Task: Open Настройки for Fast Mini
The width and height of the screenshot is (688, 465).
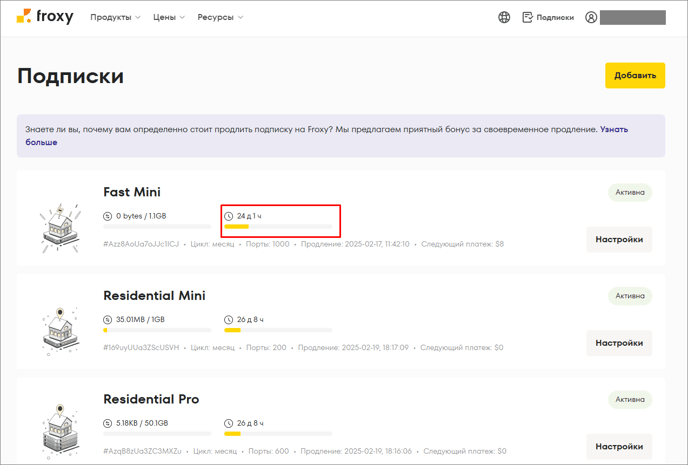Action: click(x=619, y=240)
